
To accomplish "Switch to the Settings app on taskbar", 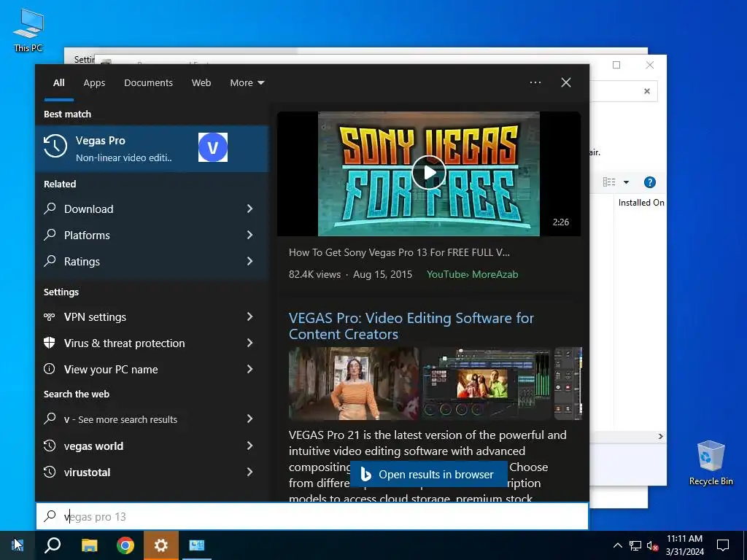I will tap(161, 545).
